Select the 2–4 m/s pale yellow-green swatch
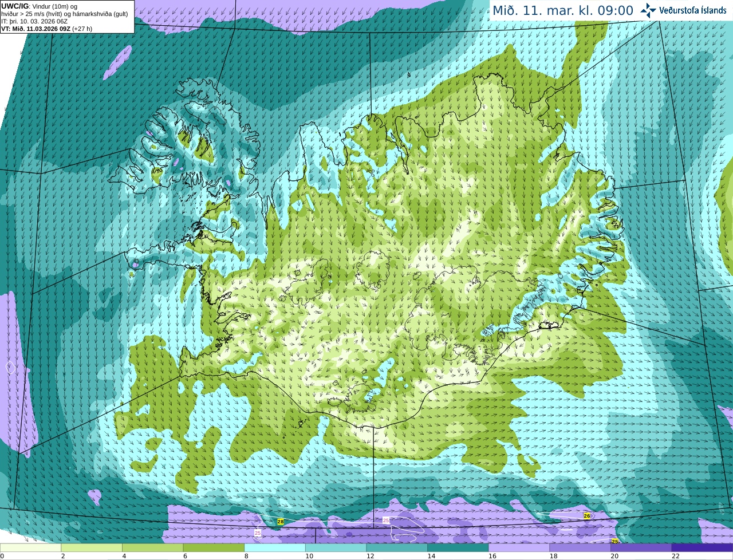The height and width of the screenshot is (560, 733). (x=92, y=547)
